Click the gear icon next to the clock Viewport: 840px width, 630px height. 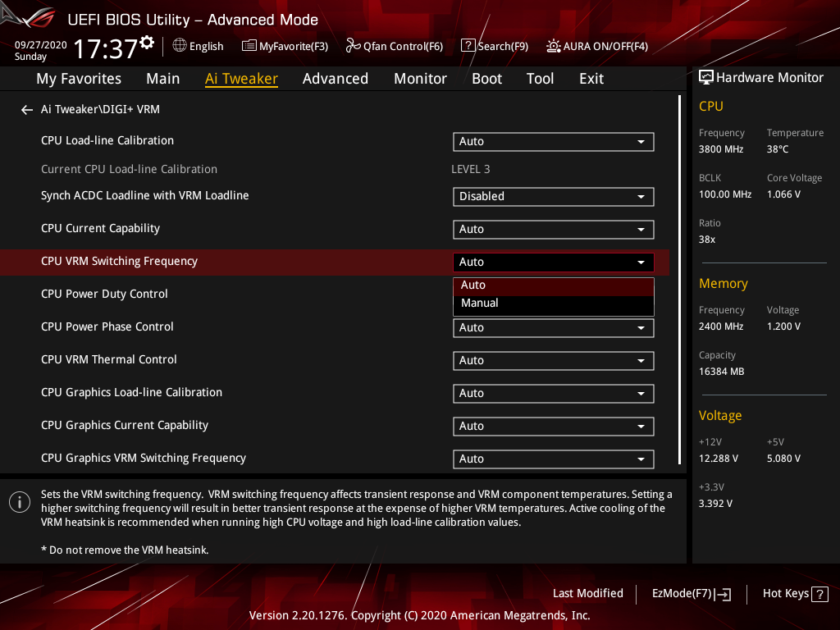click(x=147, y=43)
